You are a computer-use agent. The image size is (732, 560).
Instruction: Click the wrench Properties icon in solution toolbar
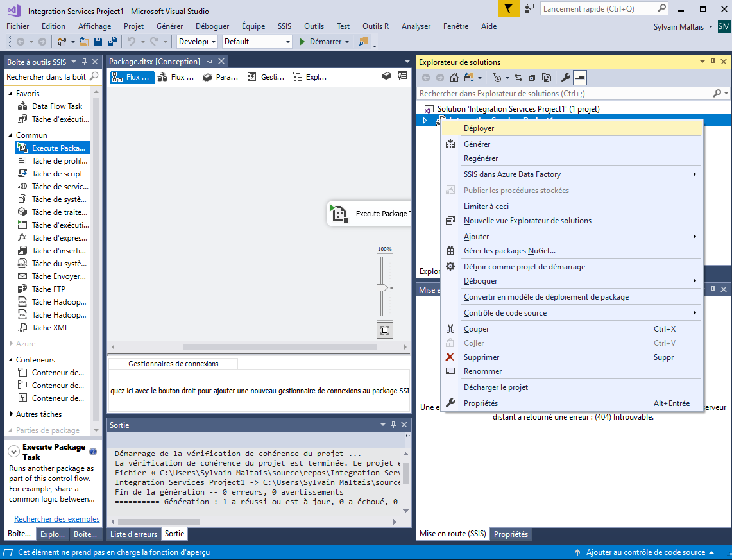565,78
